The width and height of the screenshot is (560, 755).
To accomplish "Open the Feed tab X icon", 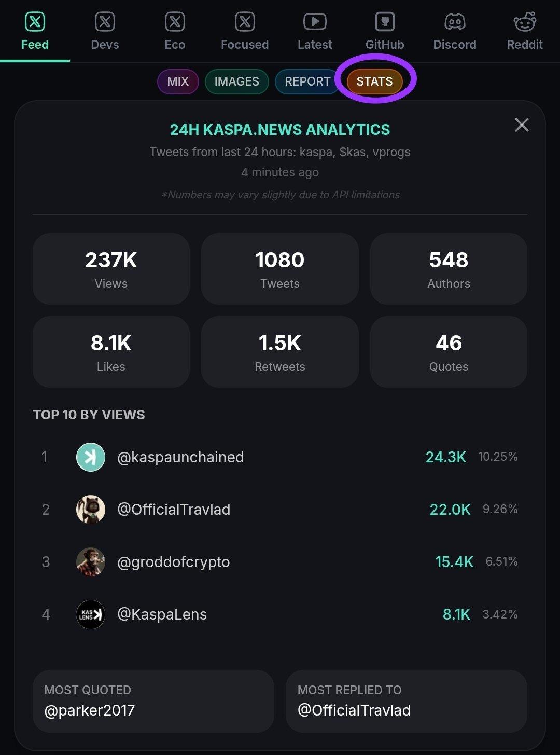I will [x=35, y=22].
